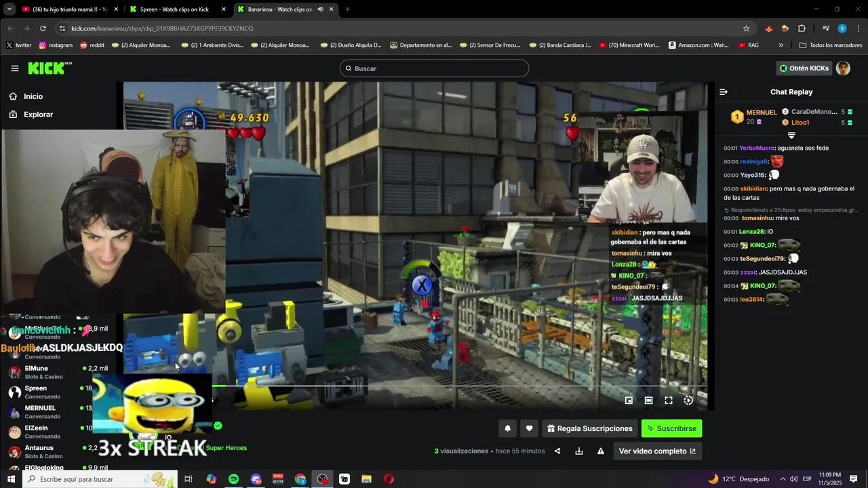The width and height of the screenshot is (868, 488).
Task: Click the Obtén KICKs button
Action: (x=804, y=68)
